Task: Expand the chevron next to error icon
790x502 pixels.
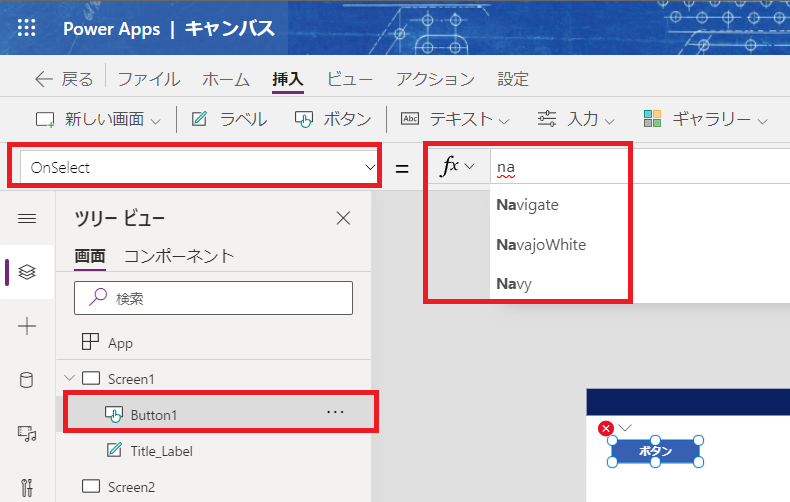Action: [x=625, y=428]
